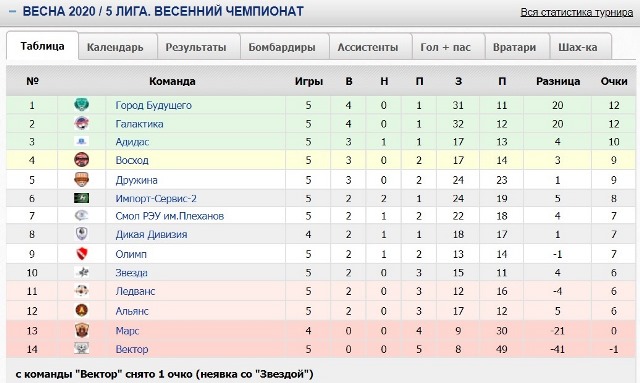Open the Бомбардиры tab
The image size is (640, 383).
point(282,47)
